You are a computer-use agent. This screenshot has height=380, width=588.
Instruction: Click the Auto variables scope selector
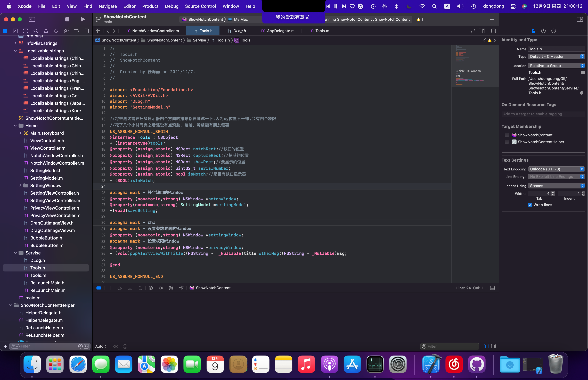point(101,346)
